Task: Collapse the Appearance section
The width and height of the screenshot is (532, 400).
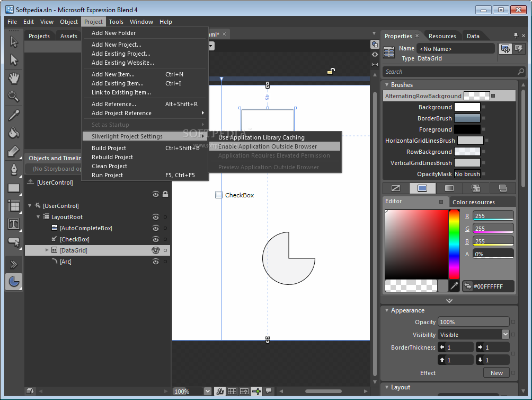Action: (x=387, y=310)
